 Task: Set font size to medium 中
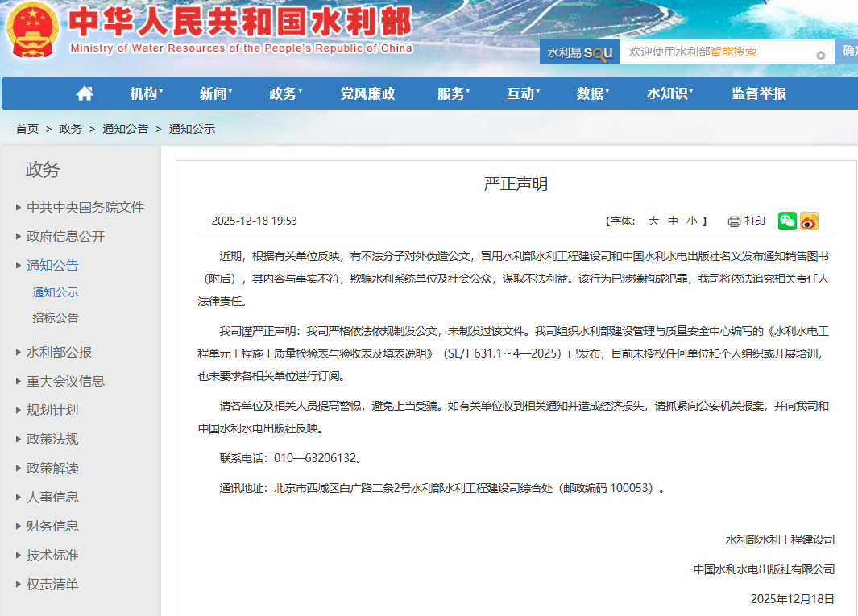pyautogui.click(x=673, y=221)
